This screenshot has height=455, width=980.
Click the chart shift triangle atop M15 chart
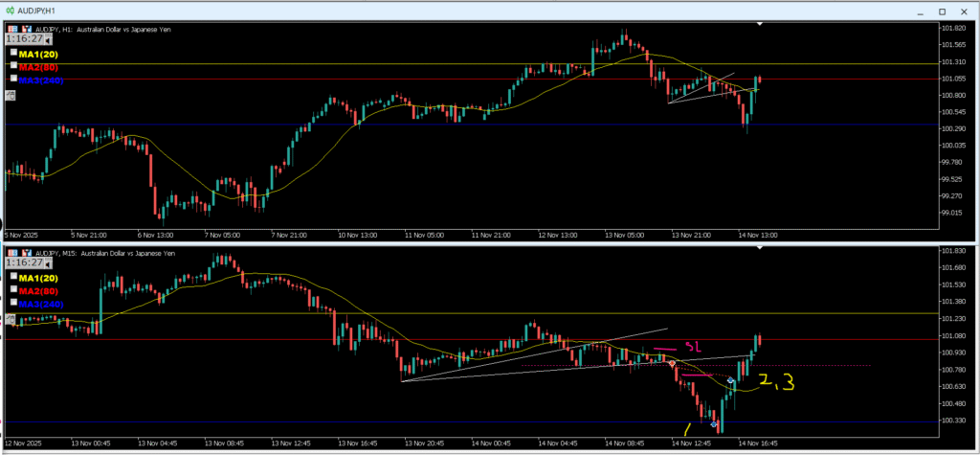759,247
